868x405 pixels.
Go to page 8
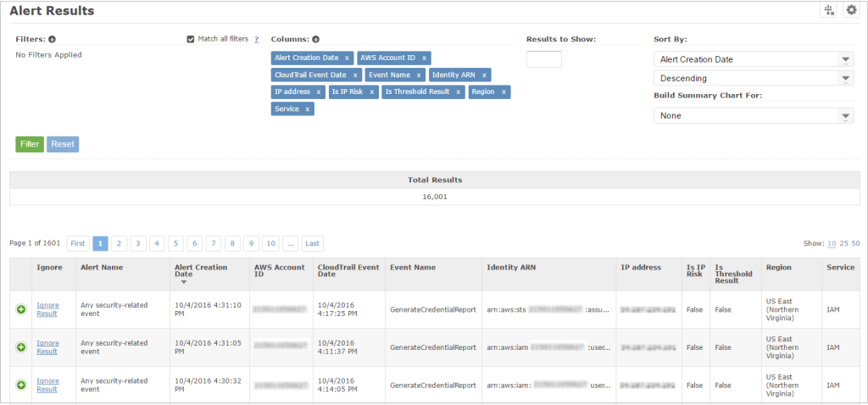pyautogui.click(x=232, y=243)
